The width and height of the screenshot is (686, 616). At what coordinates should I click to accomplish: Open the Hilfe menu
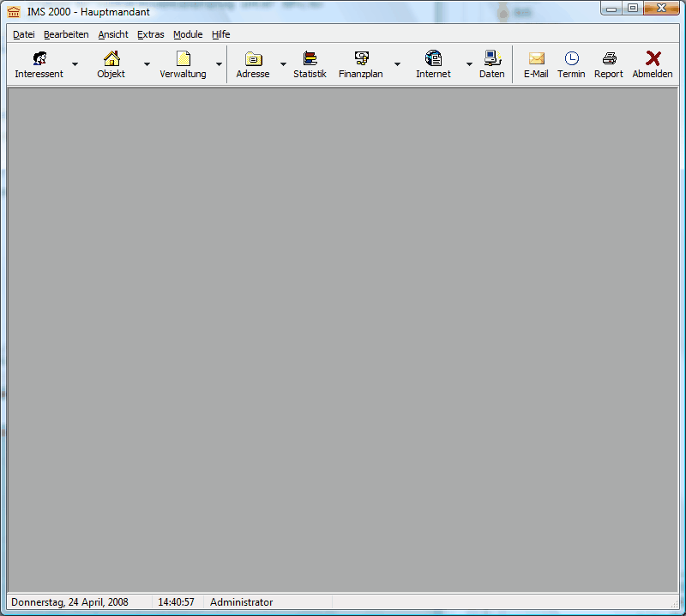click(221, 34)
